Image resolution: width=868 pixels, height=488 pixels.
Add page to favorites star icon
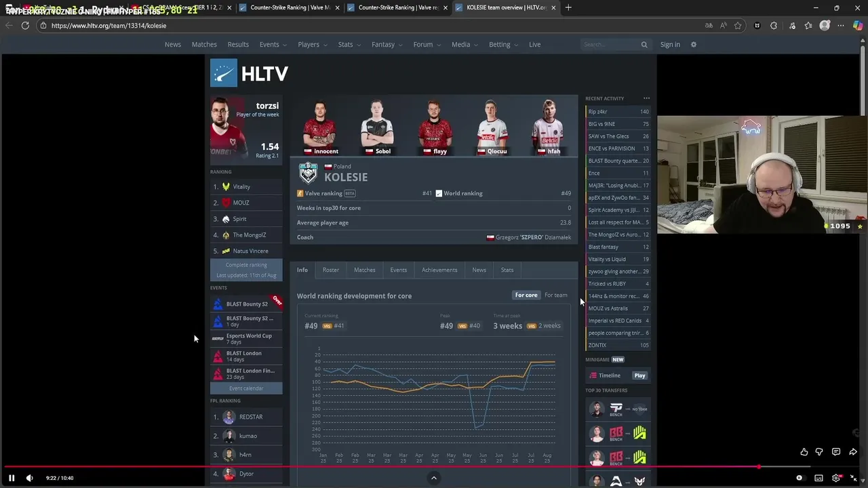coord(738,26)
